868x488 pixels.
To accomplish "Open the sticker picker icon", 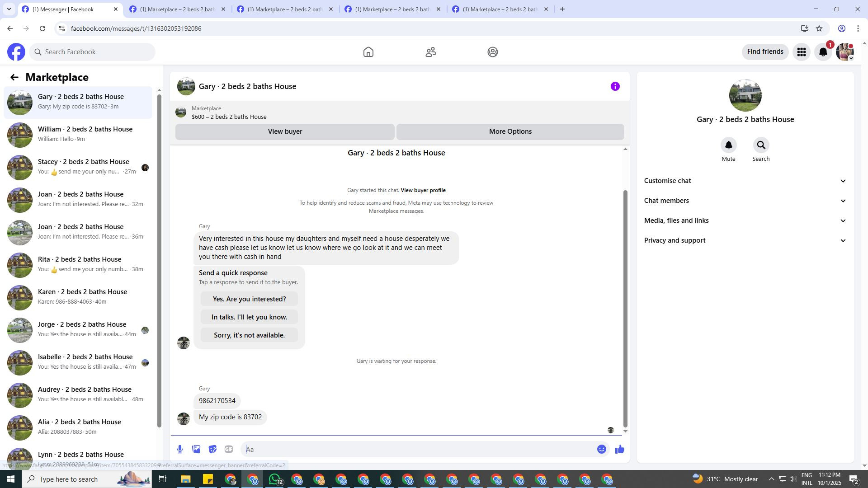I will (212, 449).
